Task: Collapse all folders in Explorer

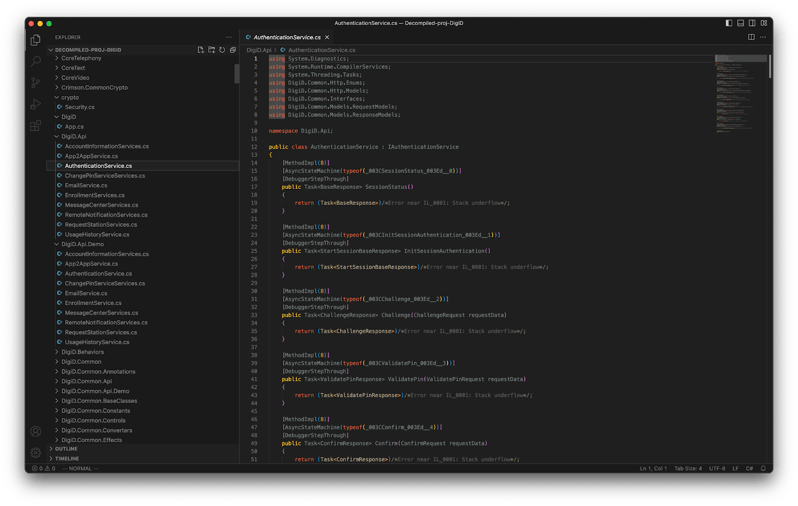Action: point(233,50)
